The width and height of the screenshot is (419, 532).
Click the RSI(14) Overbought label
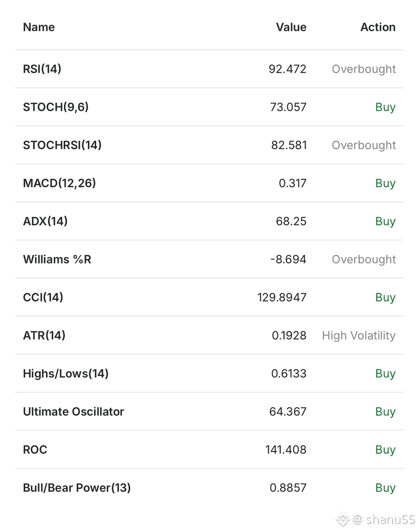(364, 69)
